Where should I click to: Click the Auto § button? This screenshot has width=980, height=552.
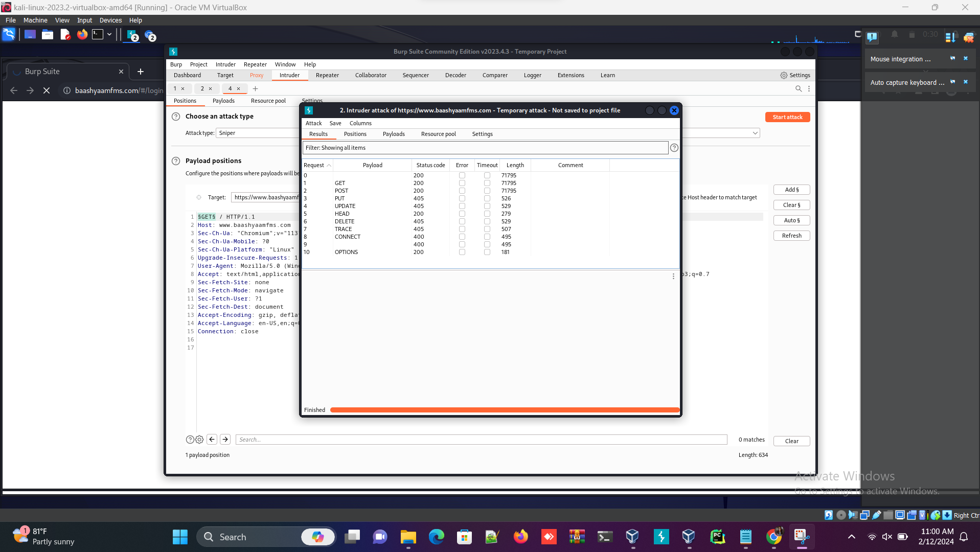point(791,220)
